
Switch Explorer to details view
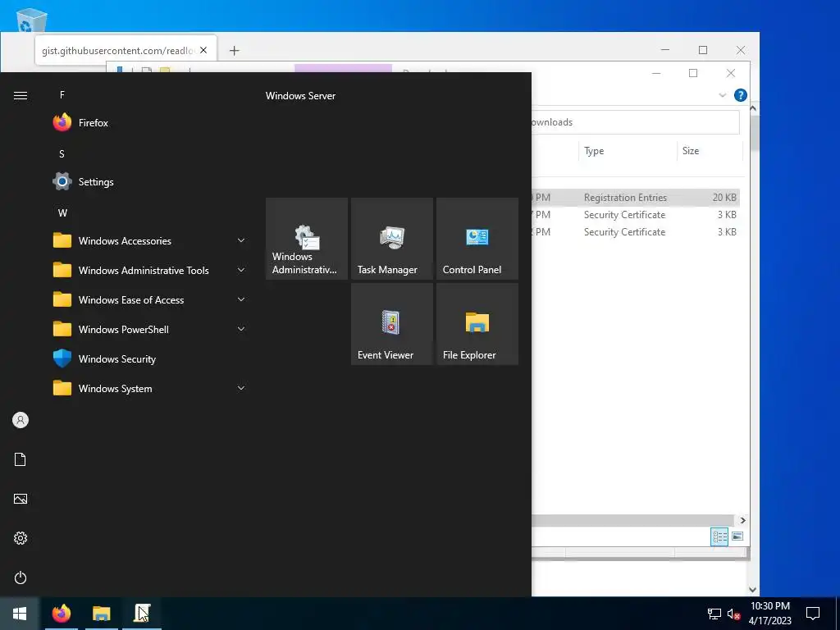719,536
